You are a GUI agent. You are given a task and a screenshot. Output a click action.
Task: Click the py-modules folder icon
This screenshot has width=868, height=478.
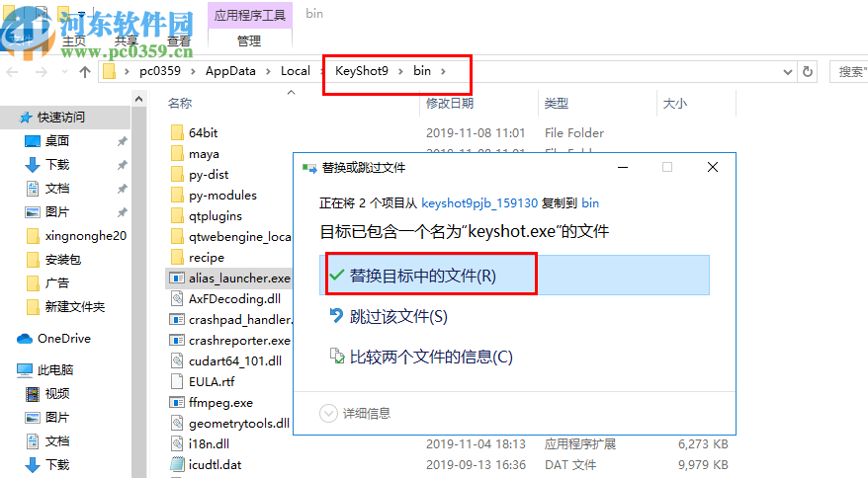pyautogui.click(x=177, y=195)
